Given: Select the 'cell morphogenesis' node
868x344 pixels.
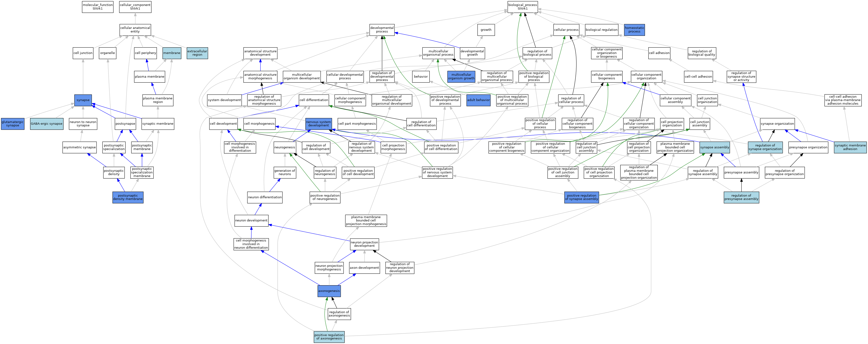Looking at the screenshot, I should tap(260, 124).
